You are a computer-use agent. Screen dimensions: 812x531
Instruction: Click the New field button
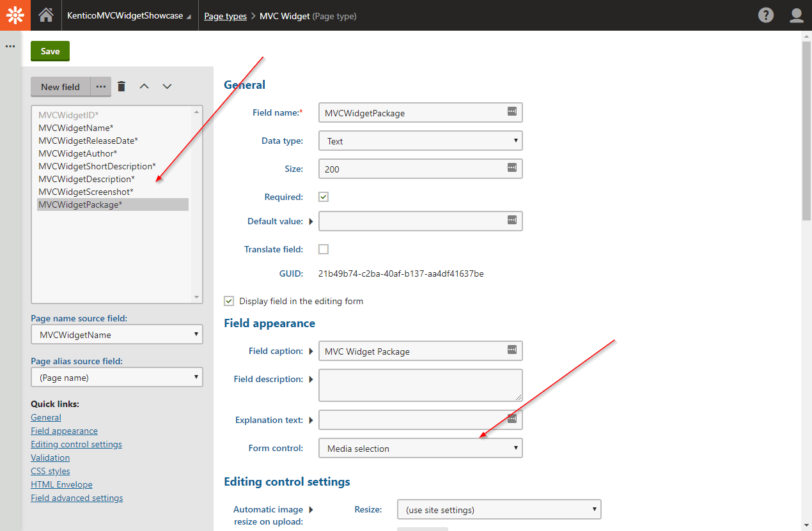pos(61,87)
